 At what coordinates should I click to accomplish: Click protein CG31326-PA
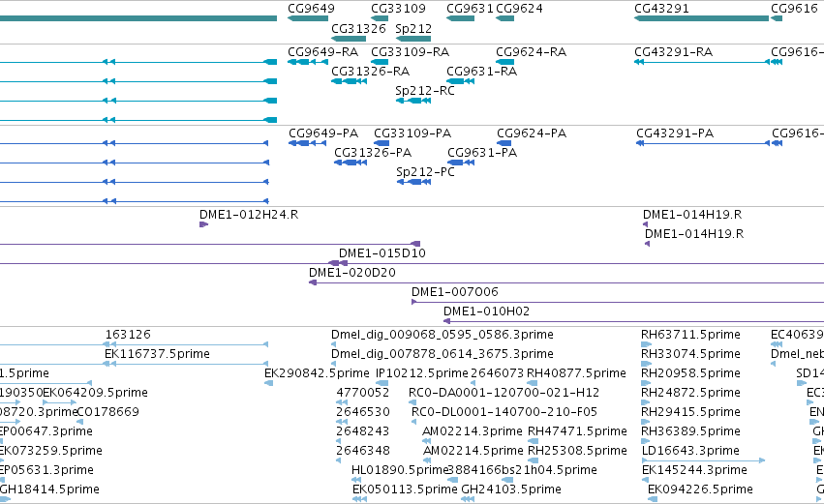click(x=373, y=153)
